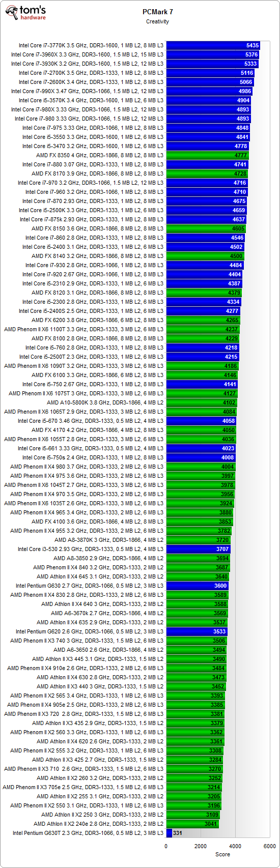
Task: Click the AMD Phenom II X4 980 3.7 GHz label
Action: [87, 467]
